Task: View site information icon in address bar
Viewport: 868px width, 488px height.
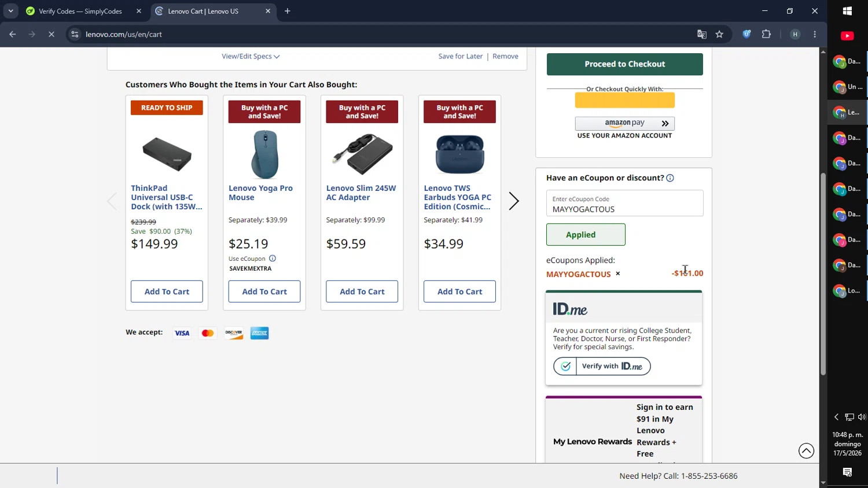Action: 75,34
